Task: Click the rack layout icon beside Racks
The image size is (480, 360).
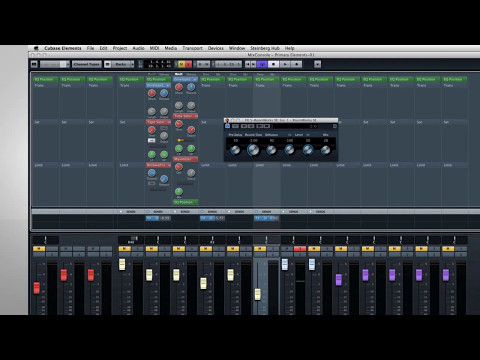Action: (108, 64)
